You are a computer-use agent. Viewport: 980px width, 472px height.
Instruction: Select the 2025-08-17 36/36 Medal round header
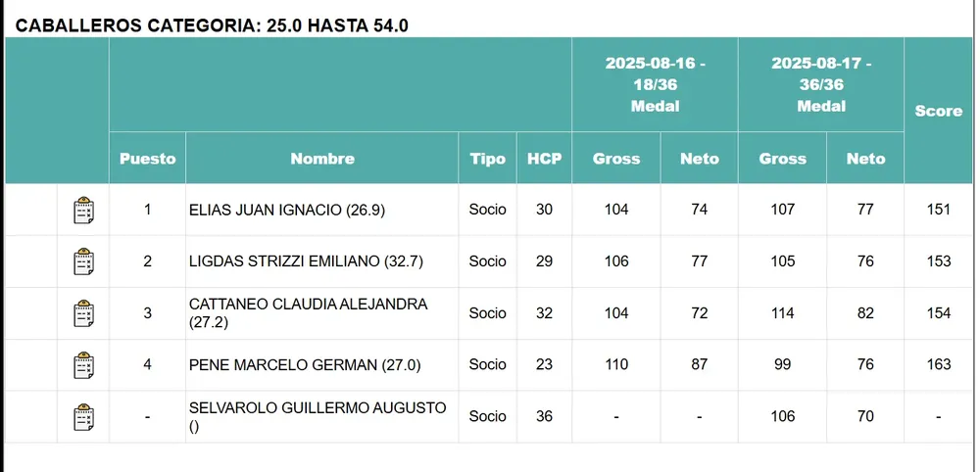coord(821,84)
